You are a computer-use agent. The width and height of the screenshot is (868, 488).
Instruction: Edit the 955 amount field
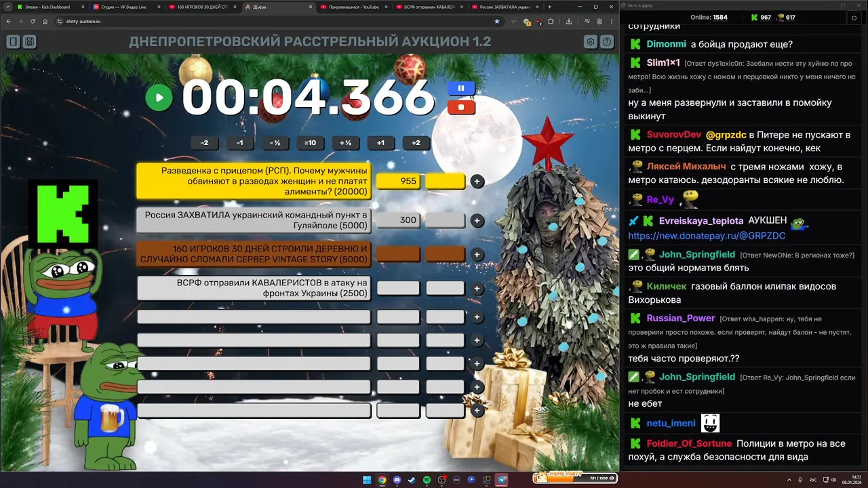tap(398, 182)
